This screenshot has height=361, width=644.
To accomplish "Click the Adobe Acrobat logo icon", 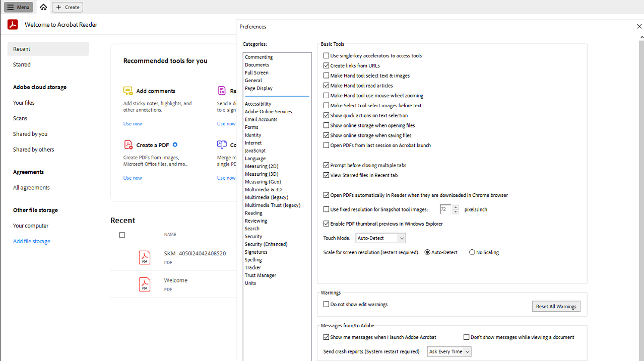I will [x=13, y=24].
